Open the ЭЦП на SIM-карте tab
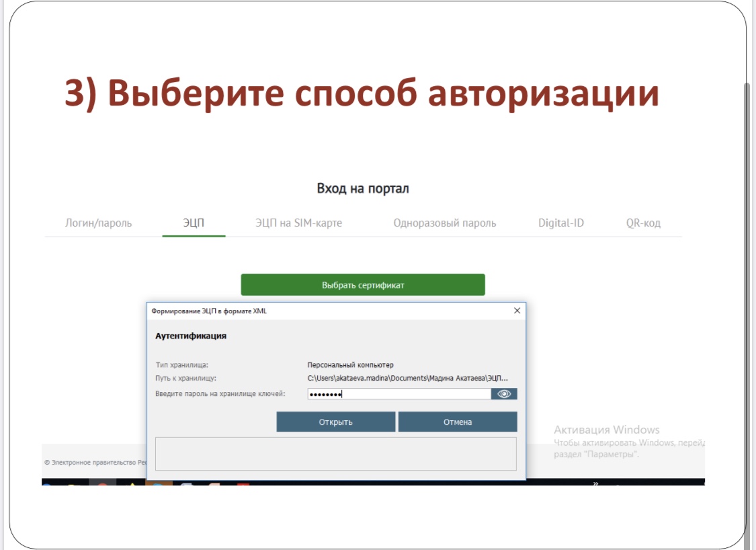The height and width of the screenshot is (550, 756). pos(298,223)
